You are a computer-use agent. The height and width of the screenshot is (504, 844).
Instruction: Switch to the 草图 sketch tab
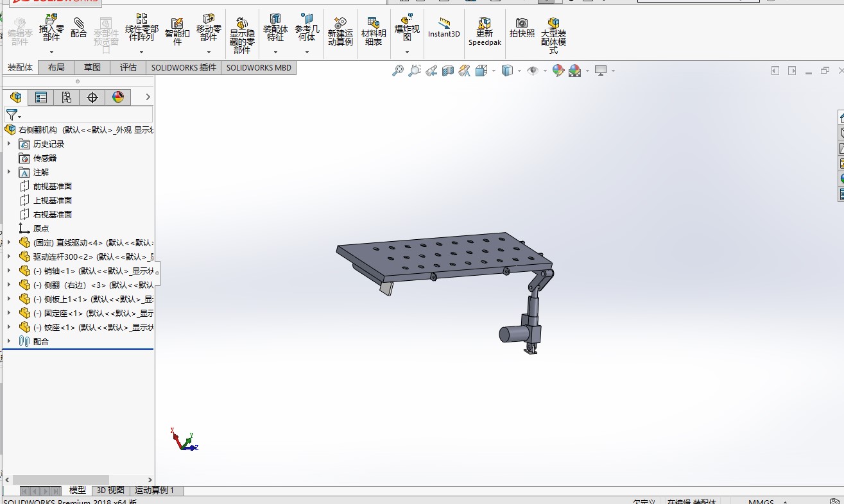point(92,67)
